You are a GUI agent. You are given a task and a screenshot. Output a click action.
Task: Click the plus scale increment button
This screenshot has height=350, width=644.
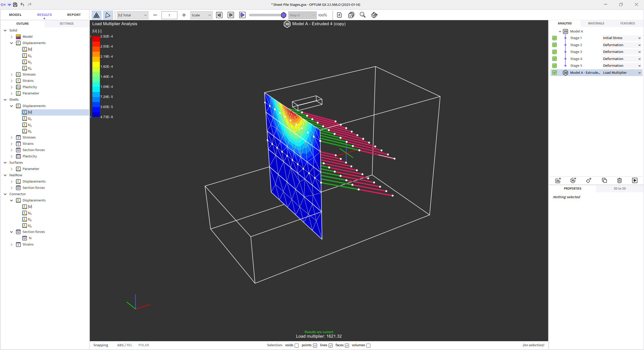(x=184, y=15)
